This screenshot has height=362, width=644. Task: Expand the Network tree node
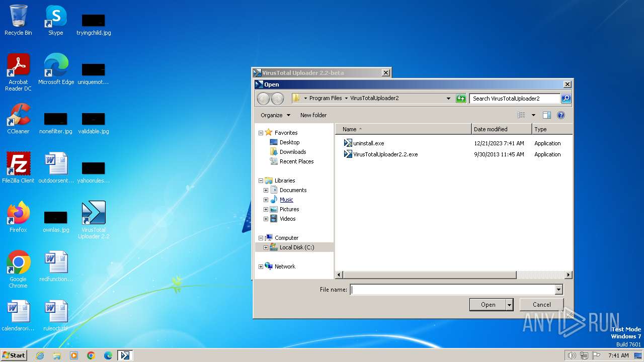(x=261, y=266)
